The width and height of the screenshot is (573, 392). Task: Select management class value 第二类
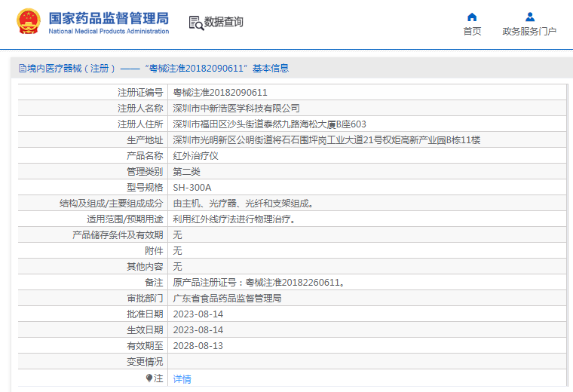click(x=186, y=172)
